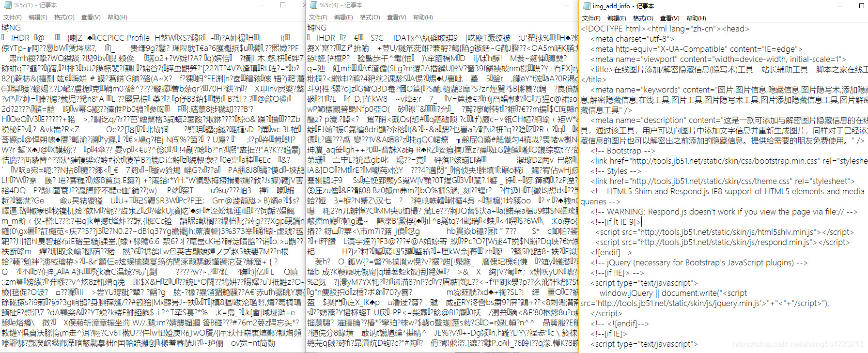Open 帮助(H) menu in %5c(1) window

[x=117, y=17]
